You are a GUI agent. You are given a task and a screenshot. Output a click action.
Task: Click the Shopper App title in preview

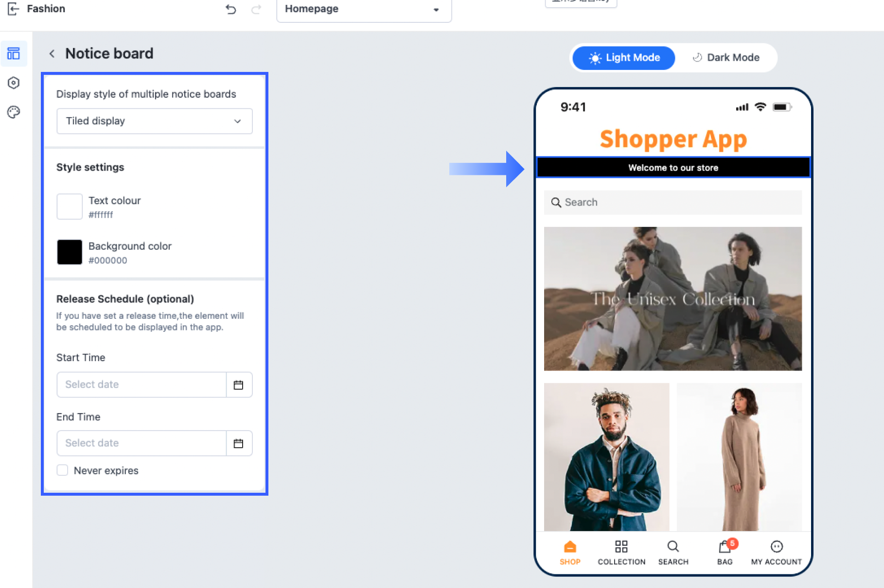(x=673, y=139)
